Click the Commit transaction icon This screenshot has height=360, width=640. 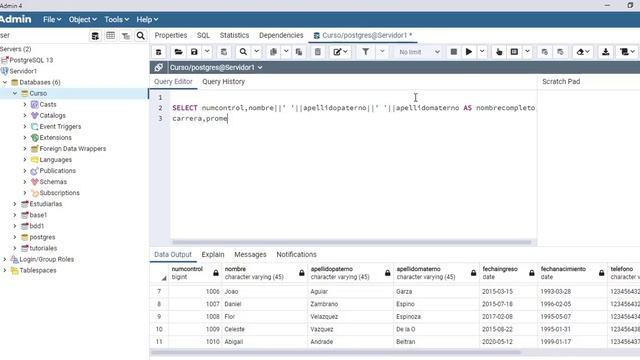(544, 52)
